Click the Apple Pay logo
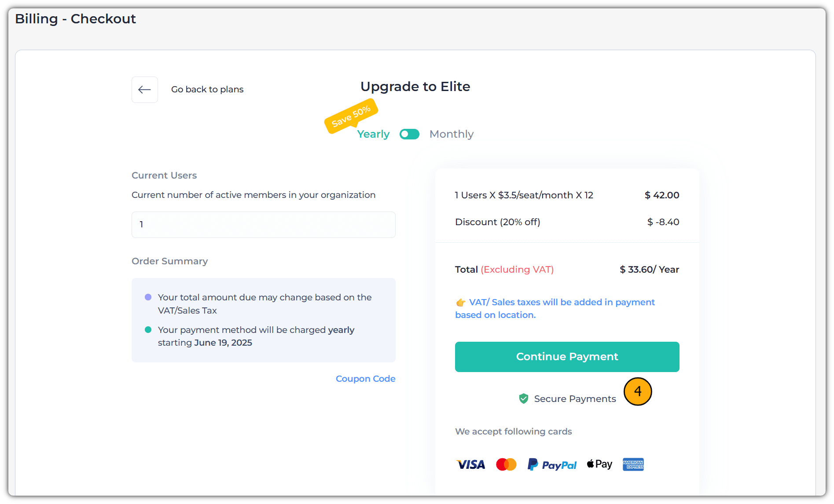The height and width of the screenshot is (504, 834). coord(599,464)
